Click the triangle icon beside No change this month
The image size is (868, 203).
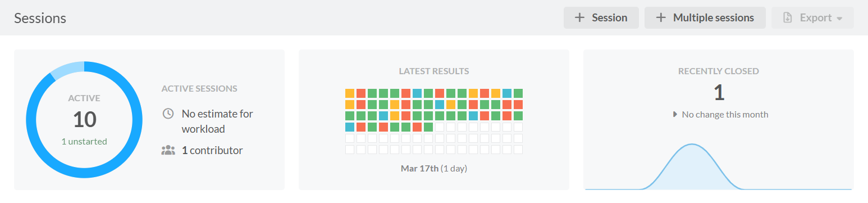pyautogui.click(x=675, y=114)
